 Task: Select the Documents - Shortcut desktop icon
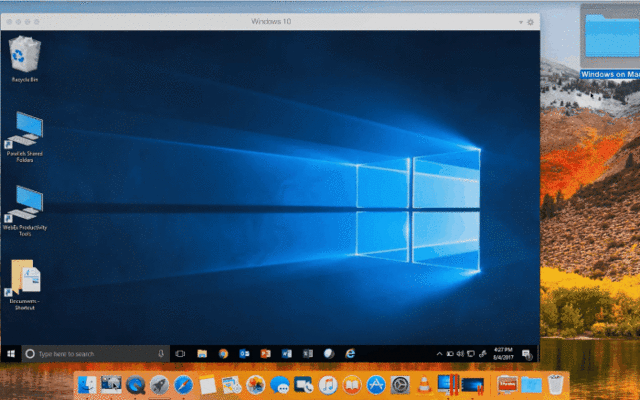point(24,285)
